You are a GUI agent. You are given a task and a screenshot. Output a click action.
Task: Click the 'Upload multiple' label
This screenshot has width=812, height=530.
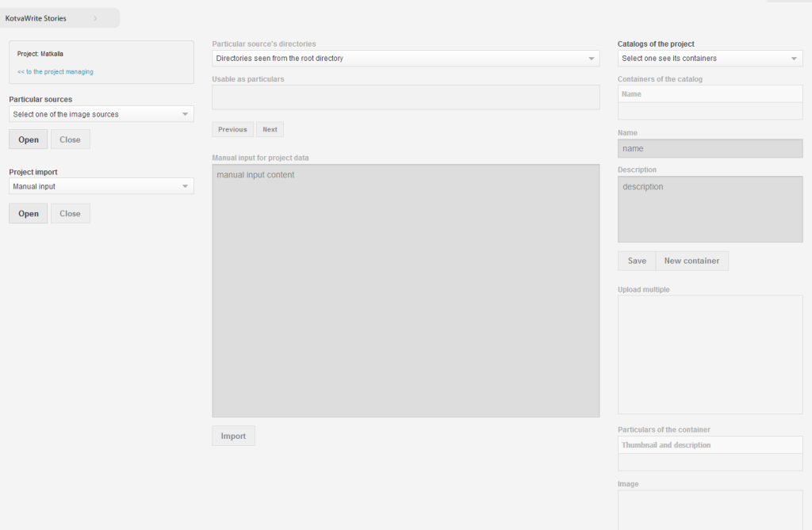[643, 290]
